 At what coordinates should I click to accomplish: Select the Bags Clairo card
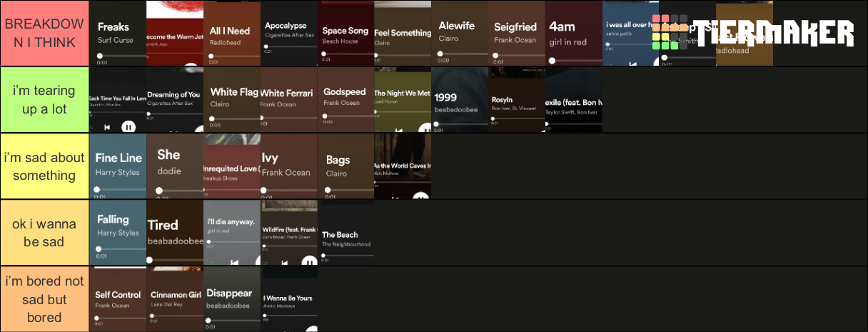tap(346, 166)
